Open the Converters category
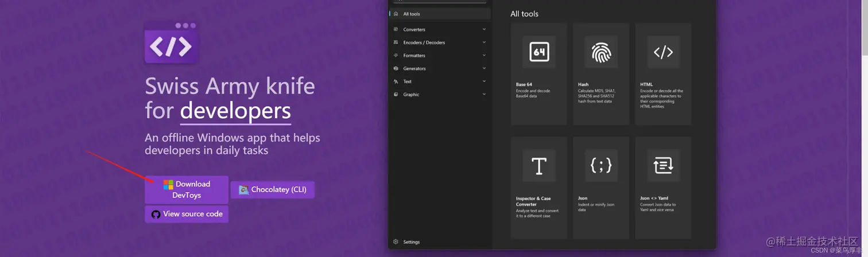This screenshot has height=257, width=868. (440, 29)
